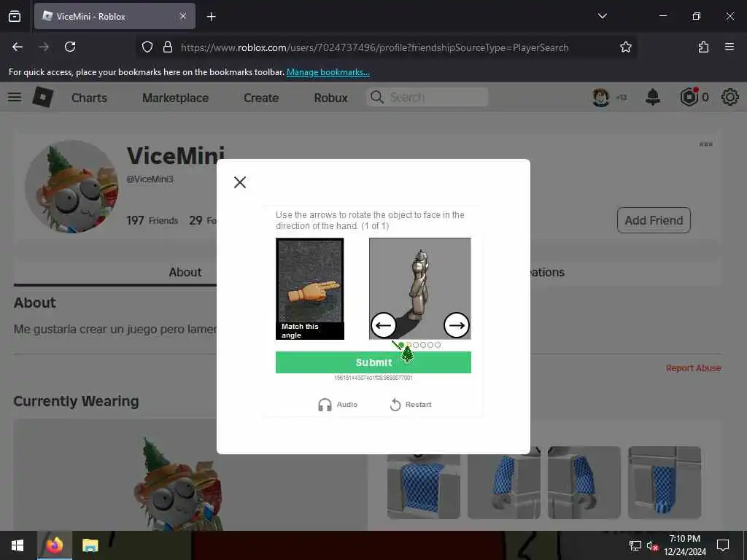Open Manage bookmarks link
Image resolution: width=747 pixels, height=560 pixels.
328,72
